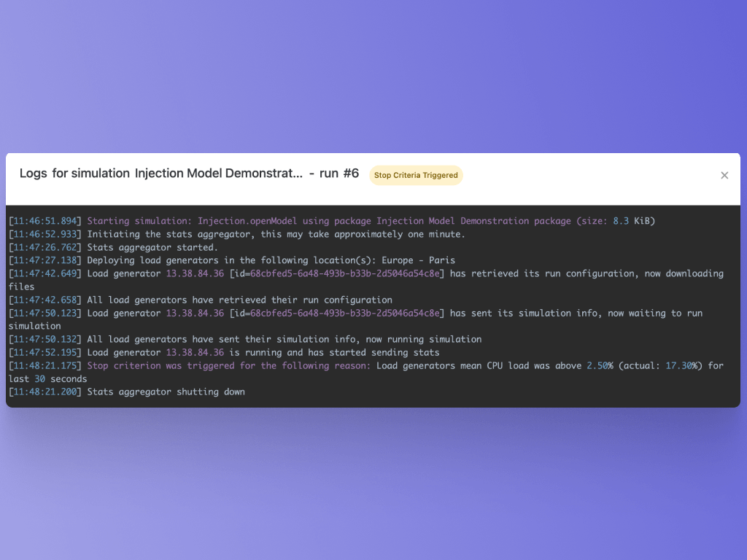Click timestamp 11:48:21.175

[x=44, y=366]
